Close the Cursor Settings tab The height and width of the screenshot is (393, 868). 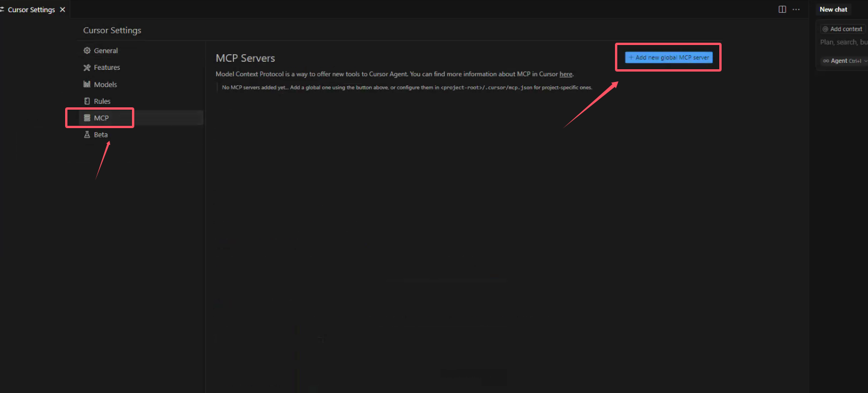pyautogui.click(x=62, y=10)
